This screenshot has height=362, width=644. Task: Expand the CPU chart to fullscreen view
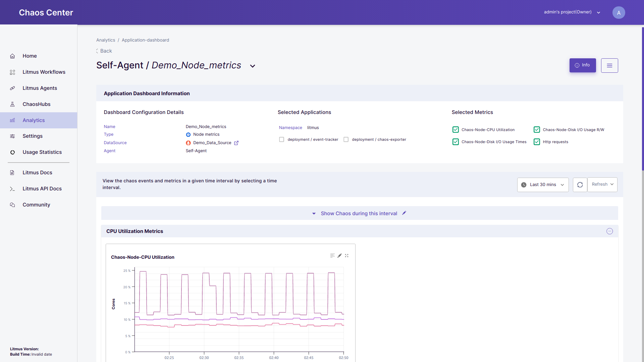(x=347, y=256)
